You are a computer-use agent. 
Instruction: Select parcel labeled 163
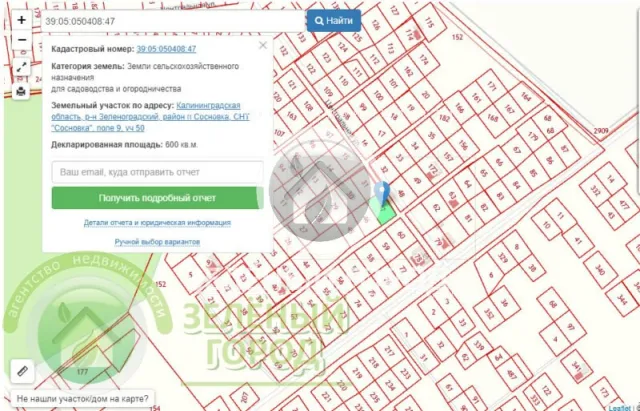[x=291, y=116]
